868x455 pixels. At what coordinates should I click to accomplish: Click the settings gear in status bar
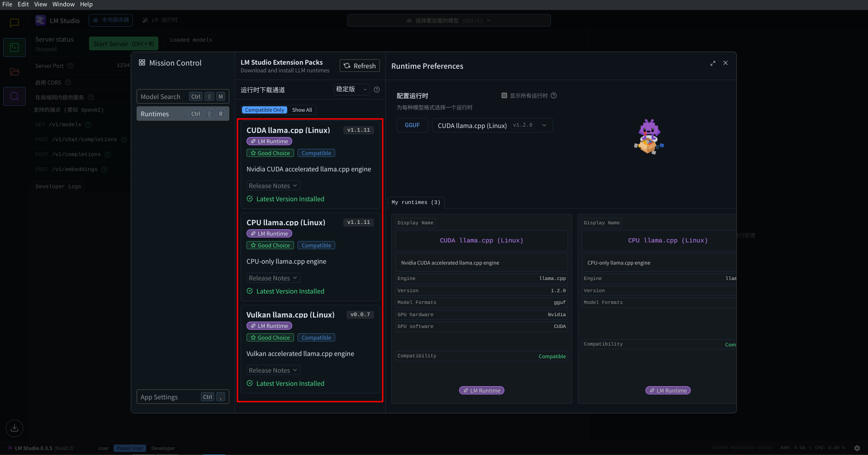point(857,448)
